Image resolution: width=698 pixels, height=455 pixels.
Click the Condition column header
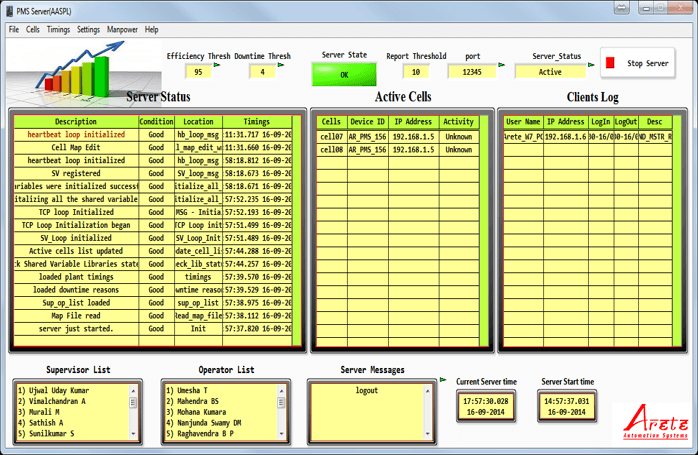[156, 122]
